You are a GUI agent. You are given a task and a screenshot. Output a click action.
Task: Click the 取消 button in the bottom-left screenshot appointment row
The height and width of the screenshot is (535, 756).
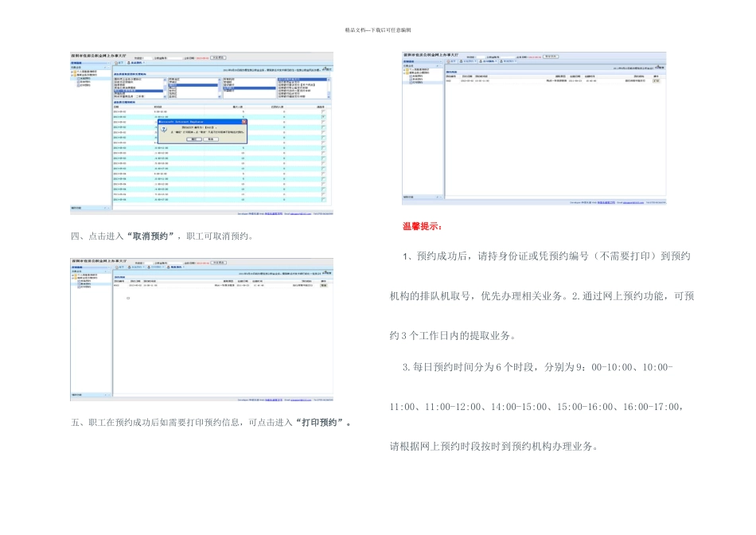click(x=324, y=285)
